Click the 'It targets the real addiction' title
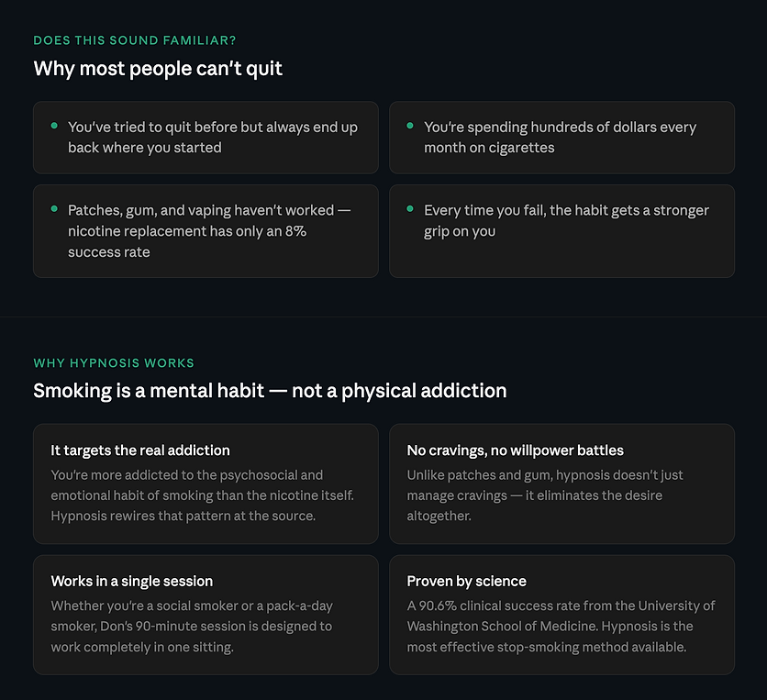The height and width of the screenshot is (700, 767). [x=139, y=450]
